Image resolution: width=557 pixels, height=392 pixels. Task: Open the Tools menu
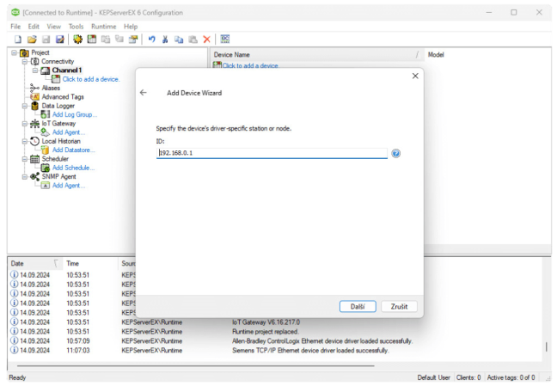[76, 27]
